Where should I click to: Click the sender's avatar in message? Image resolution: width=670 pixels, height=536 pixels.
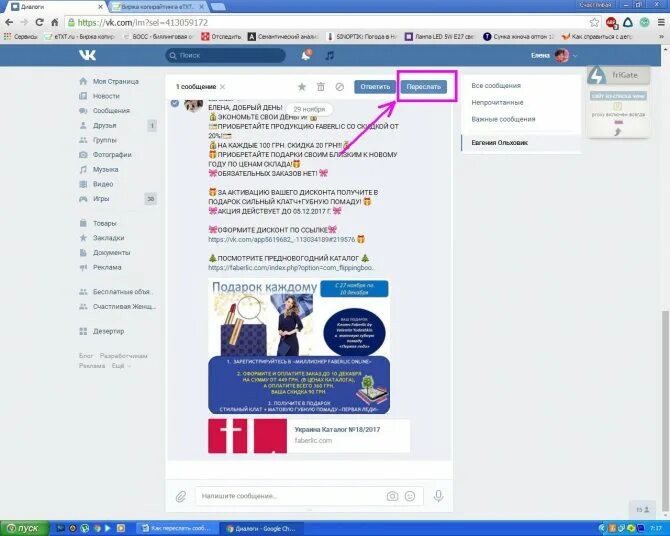(x=193, y=104)
